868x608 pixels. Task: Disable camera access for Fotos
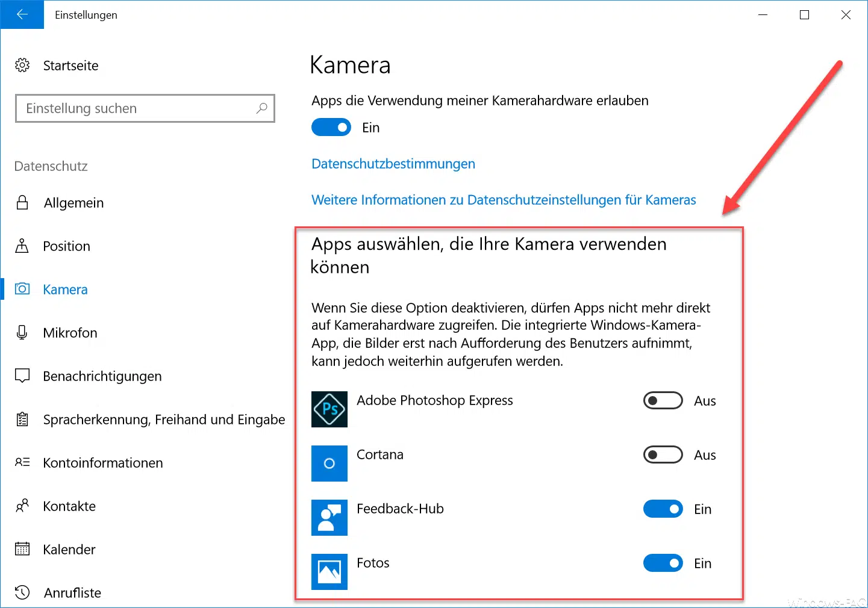tap(663, 563)
